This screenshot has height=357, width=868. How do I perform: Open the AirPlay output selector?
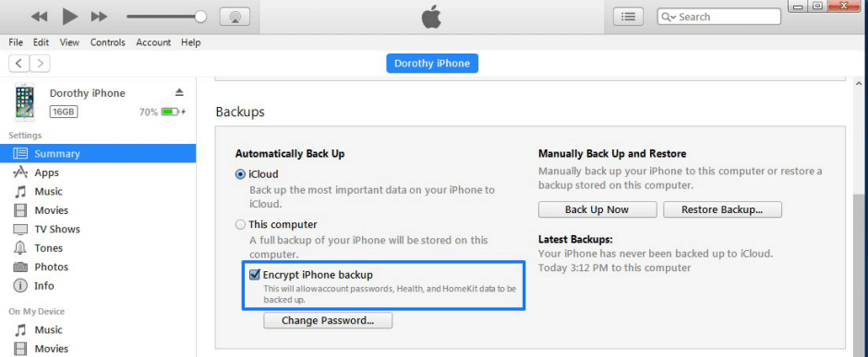(235, 17)
